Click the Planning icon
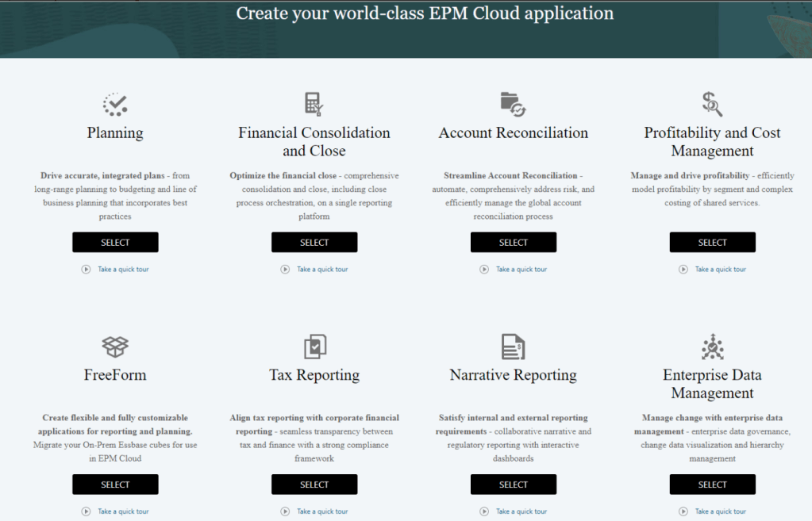Image resolution: width=812 pixels, height=521 pixels. [115, 104]
